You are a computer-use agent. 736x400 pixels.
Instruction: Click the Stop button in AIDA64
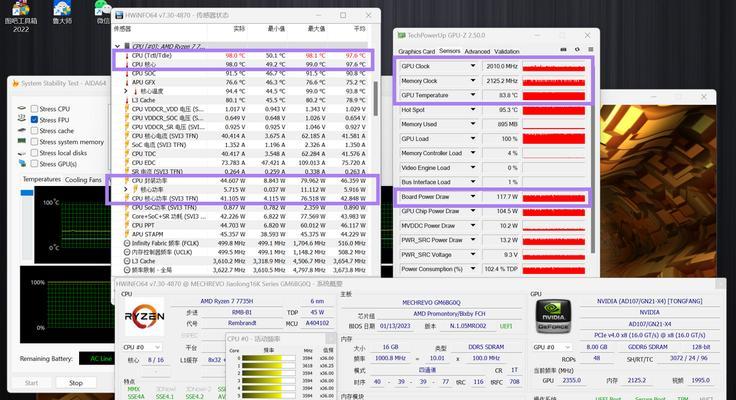coord(76,383)
